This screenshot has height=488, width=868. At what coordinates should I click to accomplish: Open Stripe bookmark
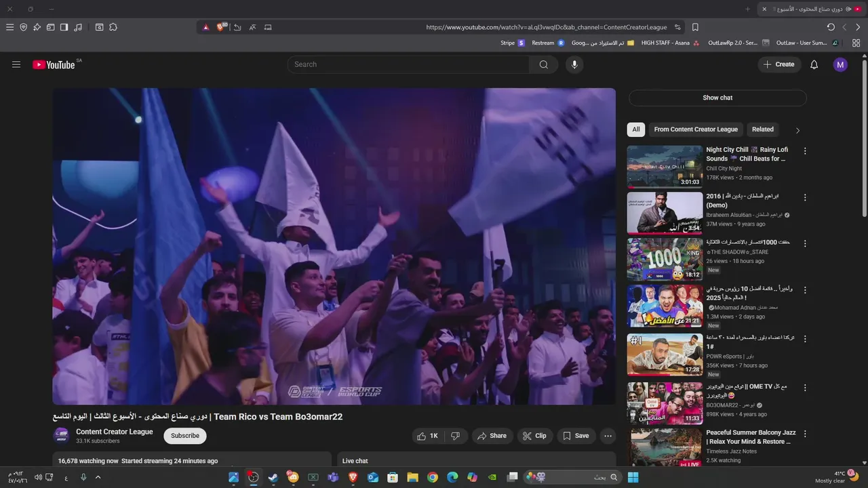tap(513, 43)
